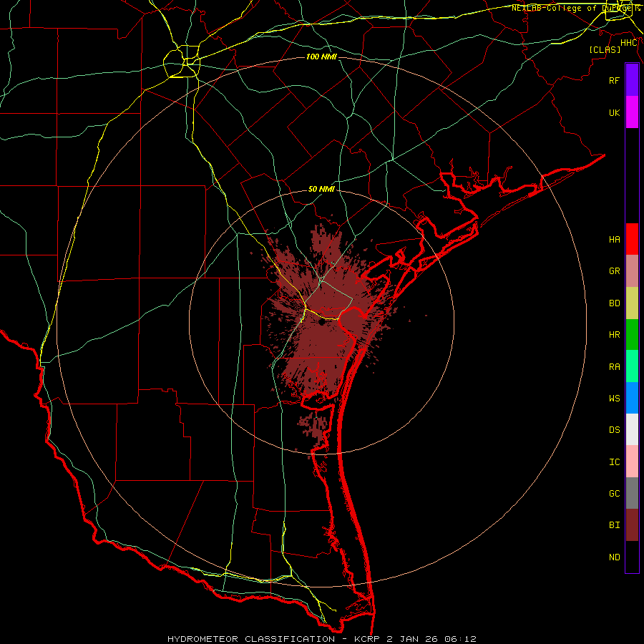Click the NEXLAB-College of DuPage watermark text

(575, 8)
